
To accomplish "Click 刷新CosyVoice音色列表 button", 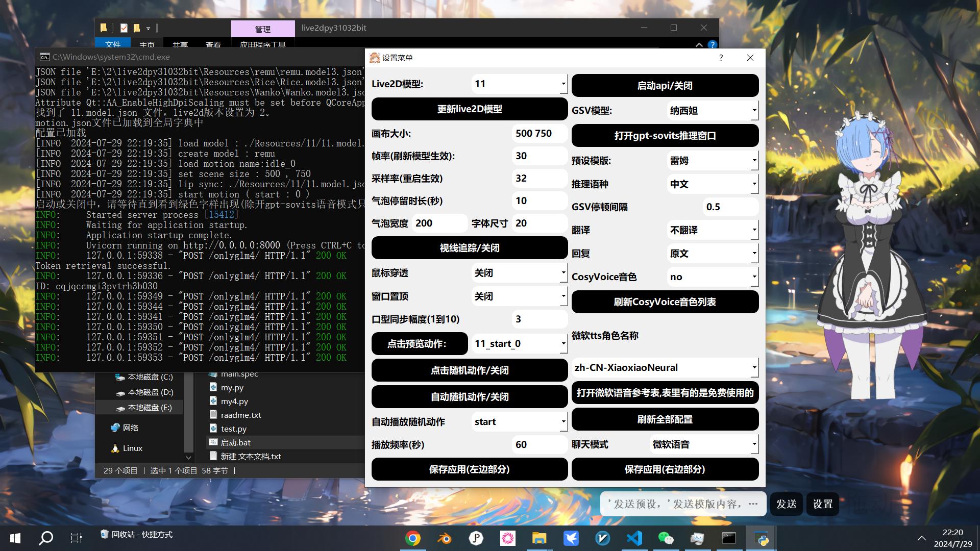I will (x=665, y=302).
